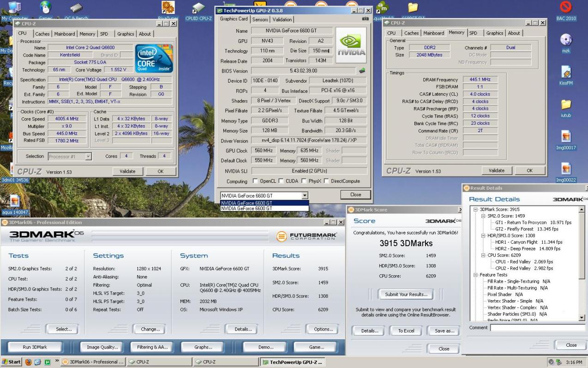The width and height of the screenshot is (588, 368).
Task: Click Submit Your Results button
Action: click(406, 294)
